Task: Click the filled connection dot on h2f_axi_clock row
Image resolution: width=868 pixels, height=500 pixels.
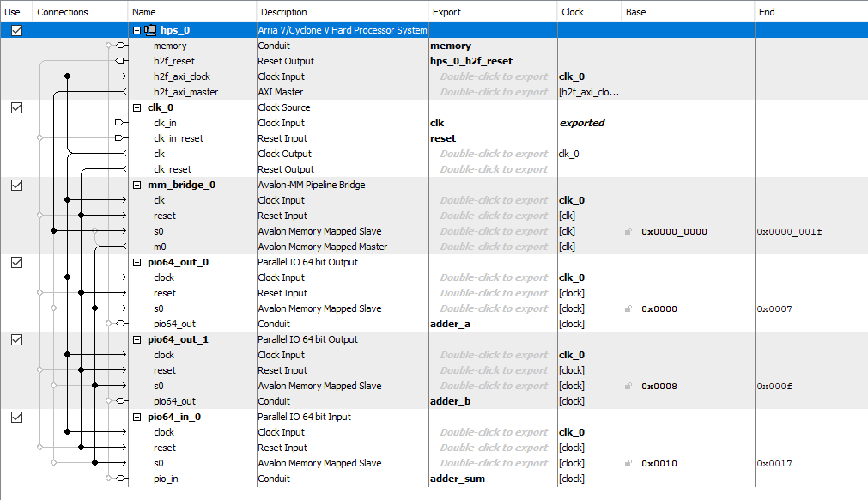Action: (68, 76)
